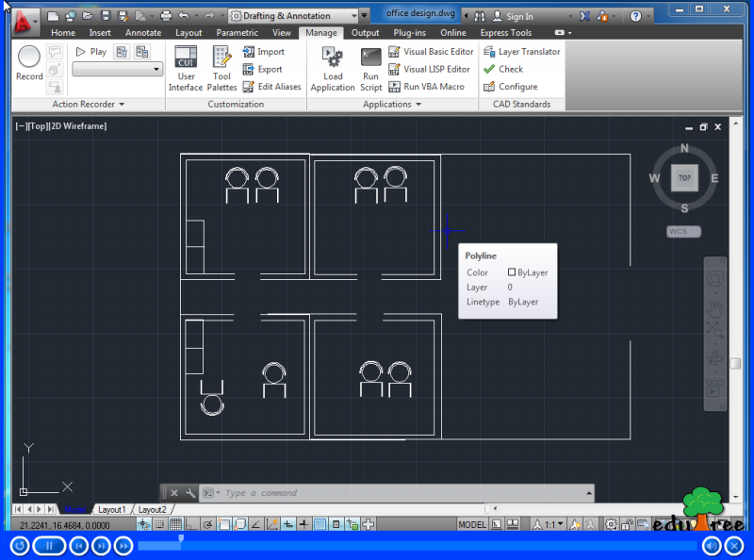Click the [2D Wireframe] visual style label
The height and width of the screenshot is (560, 754).
pos(78,126)
